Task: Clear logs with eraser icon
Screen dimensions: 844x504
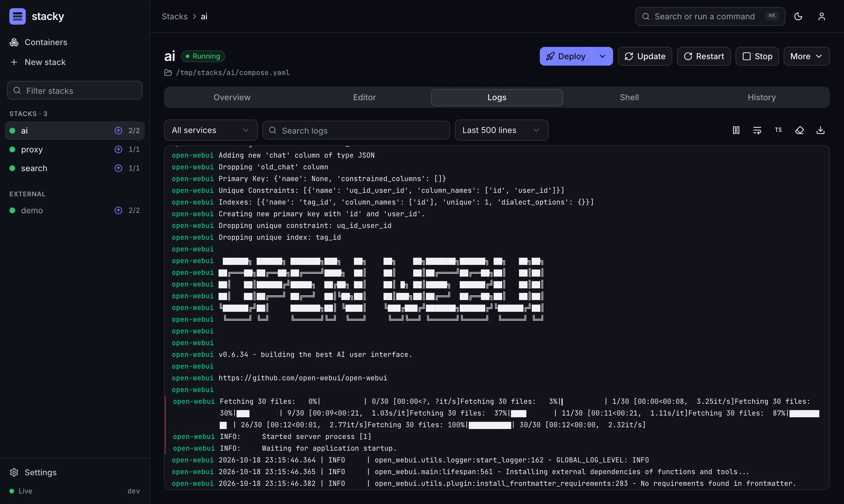Action: (799, 130)
